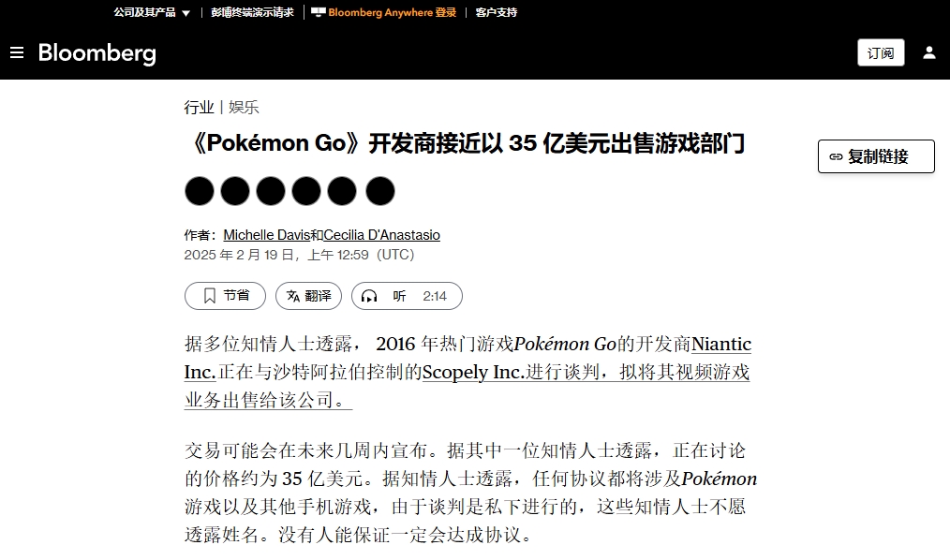The width and height of the screenshot is (950, 560).
Task: Go to the 行业 section
Action: 200,107
